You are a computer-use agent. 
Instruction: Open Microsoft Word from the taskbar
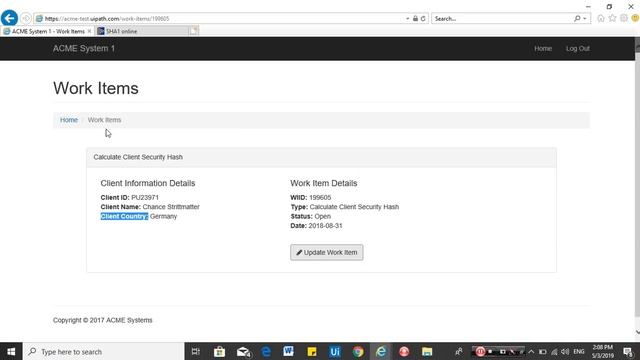pos(289,351)
